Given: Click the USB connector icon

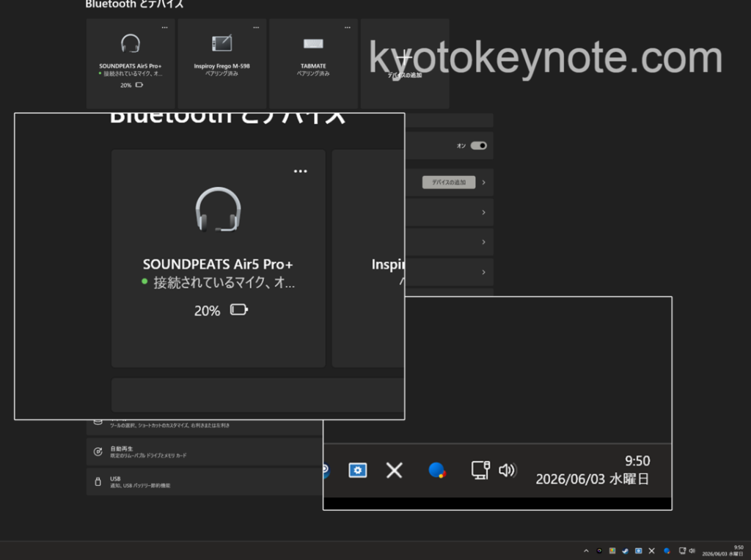Looking at the screenshot, I should pos(98,482).
